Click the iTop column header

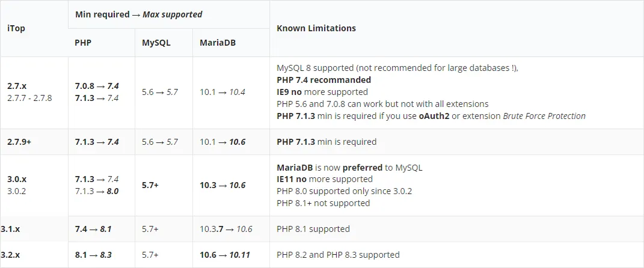[x=16, y=28]
